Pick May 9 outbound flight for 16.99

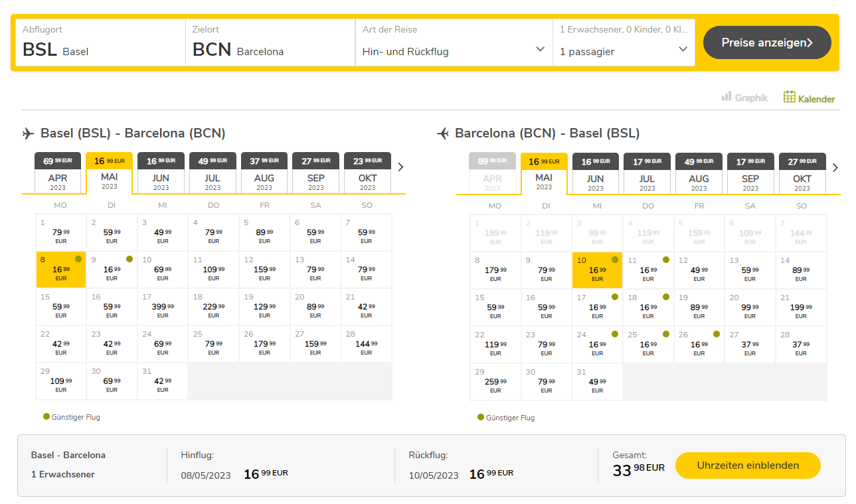pyautogui.click(x=112, y=270)
